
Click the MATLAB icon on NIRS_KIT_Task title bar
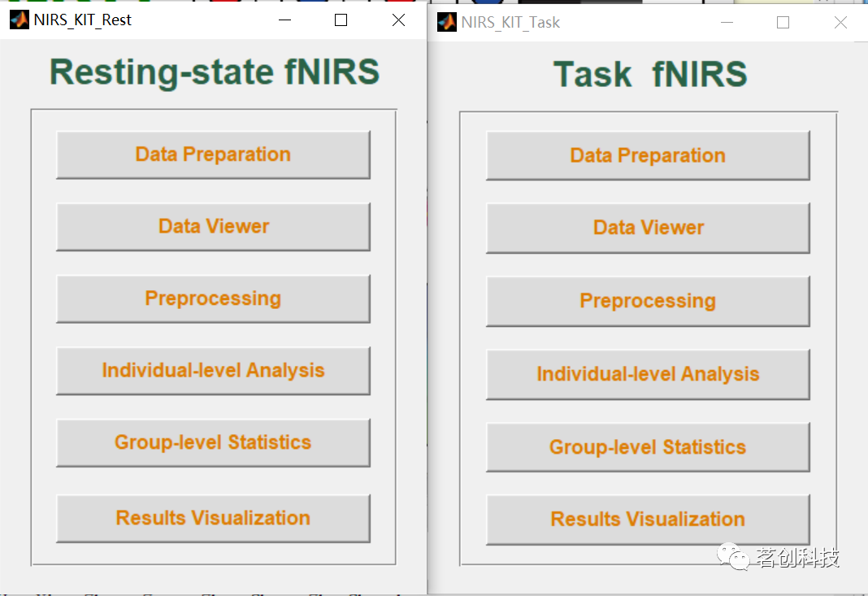(x=446, y=22)
